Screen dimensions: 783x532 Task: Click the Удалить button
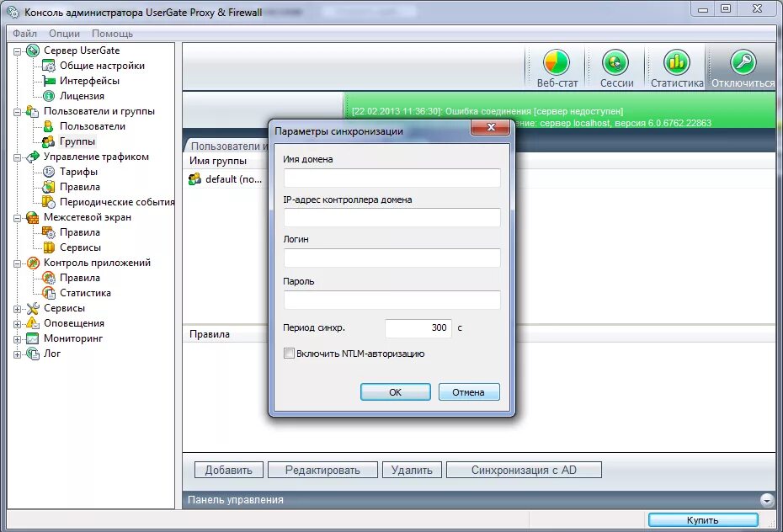[412, 470]
